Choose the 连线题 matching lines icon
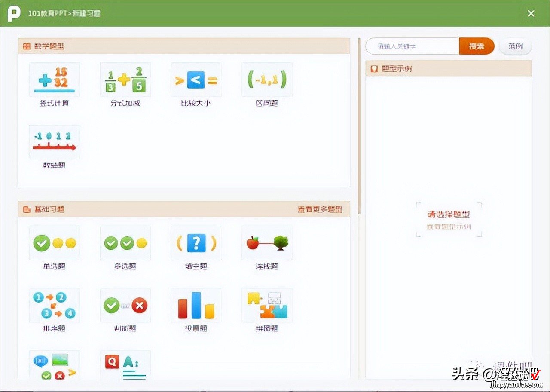The width and height of the screenshot is (550, 392). point(267,243)
